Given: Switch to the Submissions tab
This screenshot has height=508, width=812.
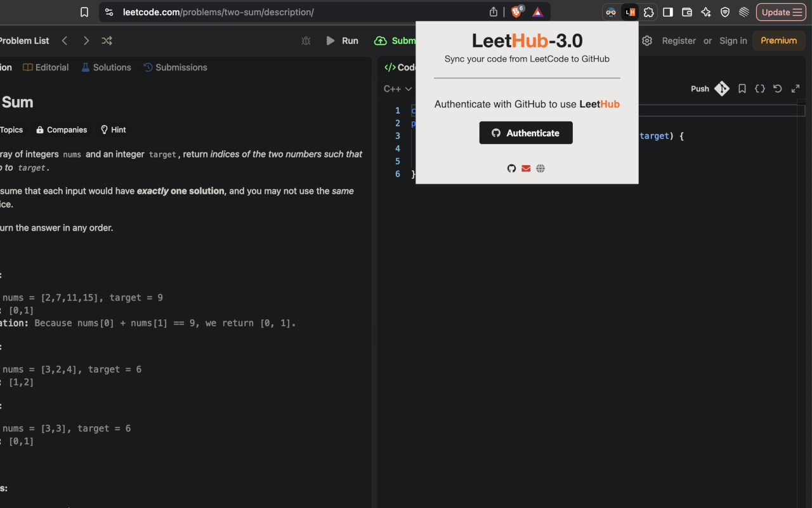Looking at the screenshot, I should click(175, 67).
